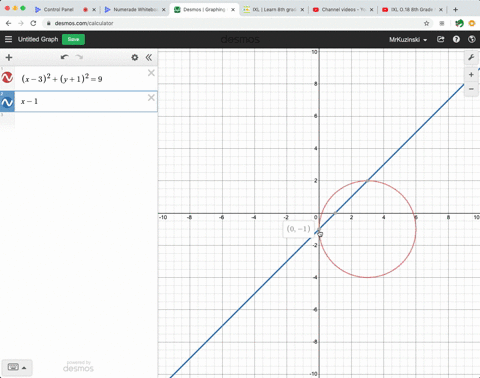Screen dimensions: 480x378
Task: Bookmark this page with the star
Action: 426,23
